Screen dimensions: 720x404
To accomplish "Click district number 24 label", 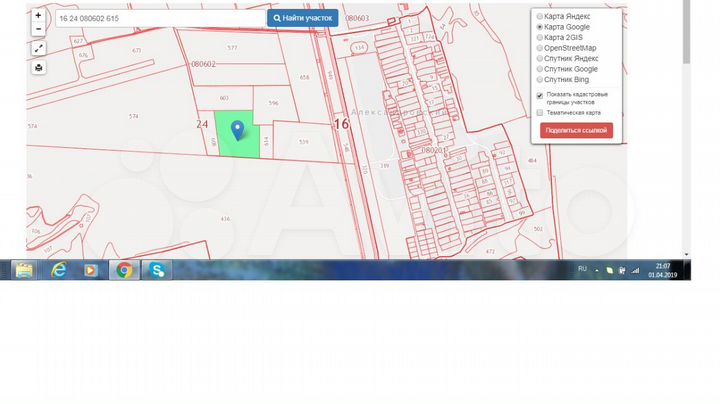I will (202, 124).
